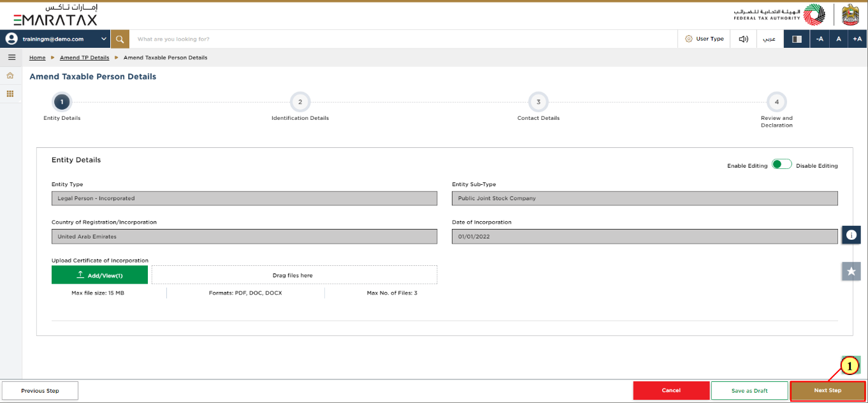
Task: Go to step 3 Contact Details
Action: pos(539,102)
